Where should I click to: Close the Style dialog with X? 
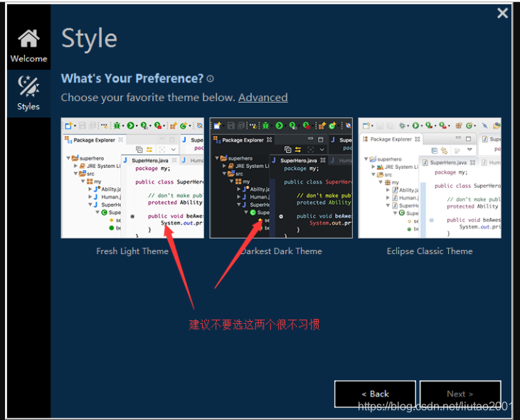(x=502, y=14)
